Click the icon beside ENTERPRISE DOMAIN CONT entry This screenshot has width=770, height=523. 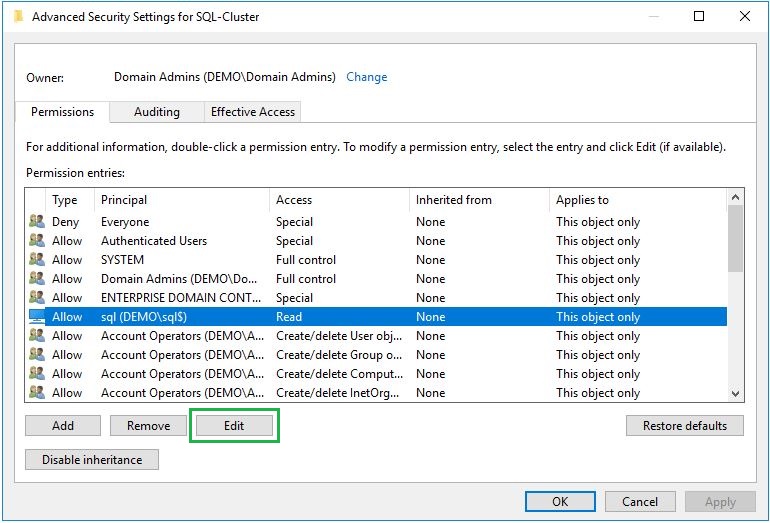pyautogui.click(x=37, y=298)
